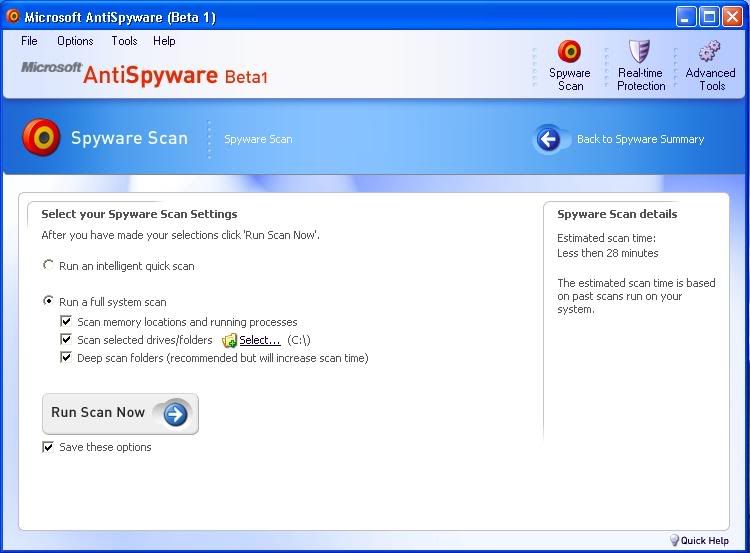Open the Options menu
This screenshot has width=750, height=553.
pos(75,41)
